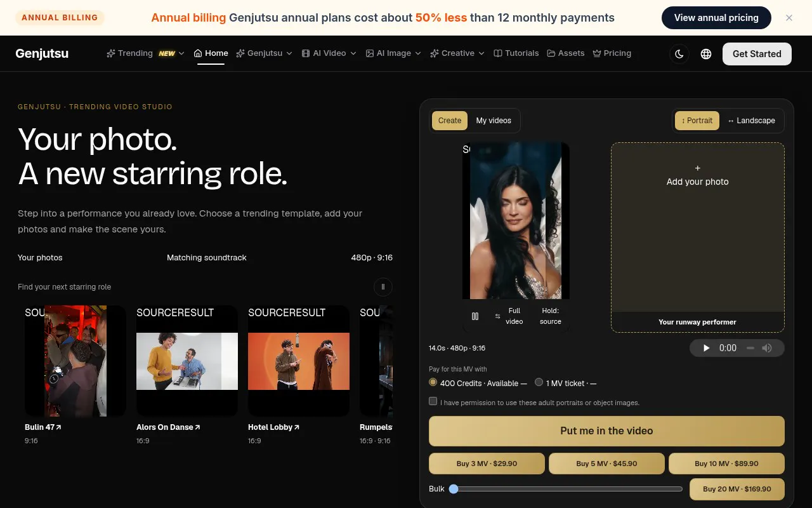This screenshot has height=508, width=812.
Task: Switch orientation to Landscape
Action: pos(751,121)
